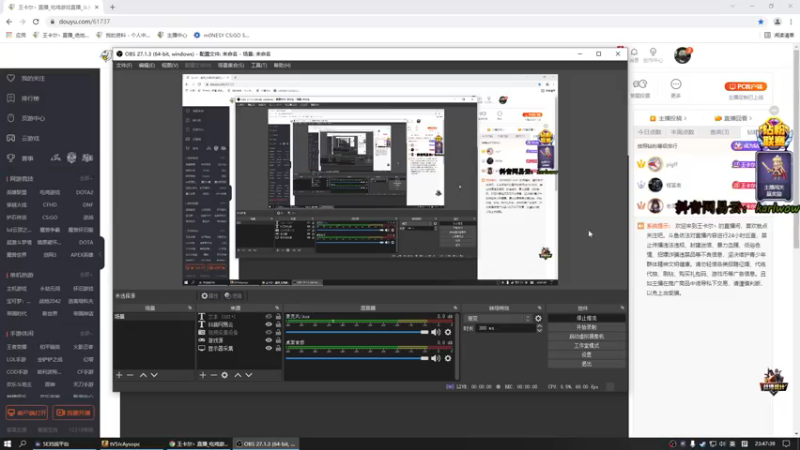Expand 全部 next to 单机热游 in sidebar

(x=86, y=275)
